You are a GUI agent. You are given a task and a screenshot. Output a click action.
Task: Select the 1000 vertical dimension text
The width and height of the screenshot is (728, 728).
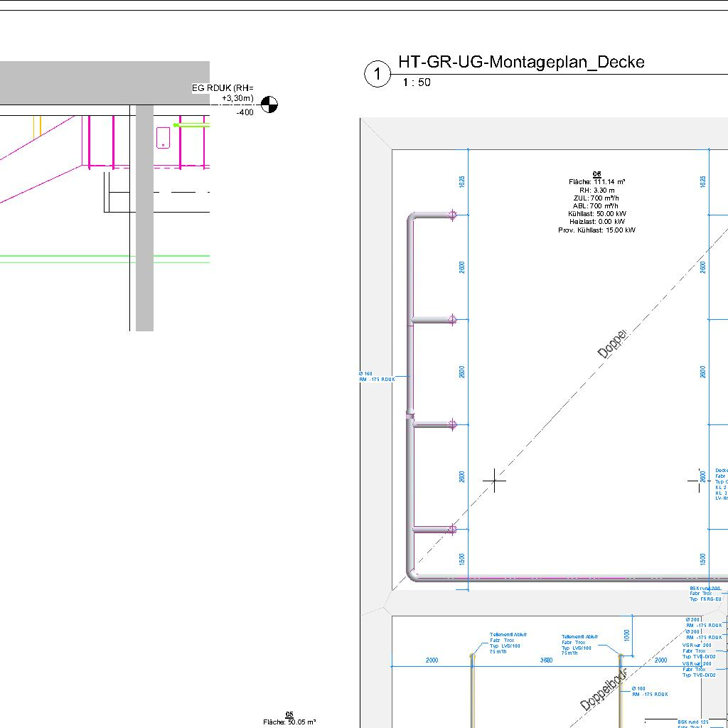pos(626,633)
